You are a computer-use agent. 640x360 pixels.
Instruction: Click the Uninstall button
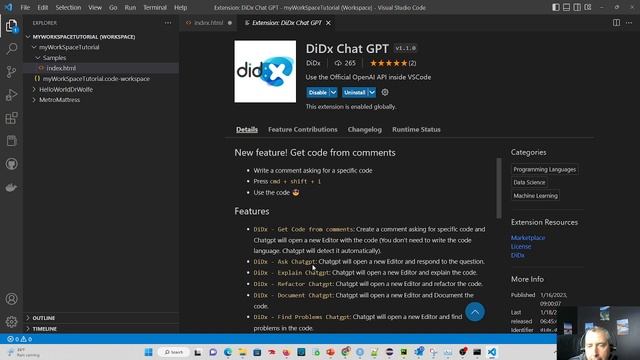(354, 93)
